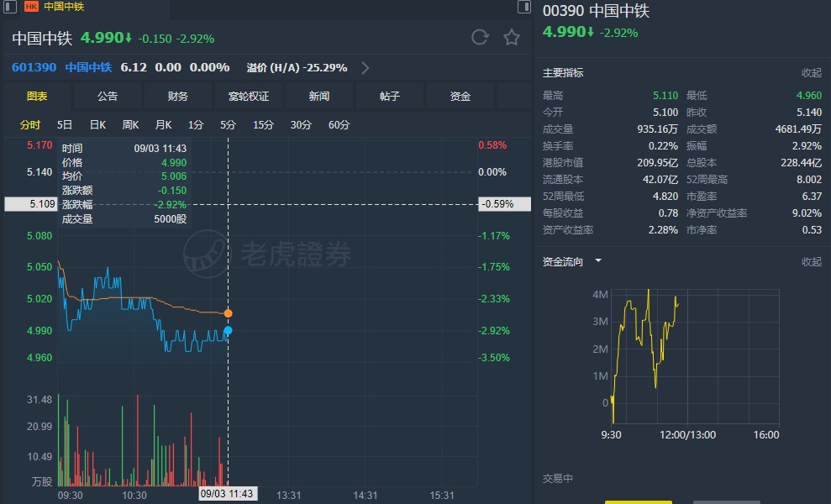This screenshot has height=504, width=831.
Task: Select the 5分 chart interval
Action: [x=228, y=125]
